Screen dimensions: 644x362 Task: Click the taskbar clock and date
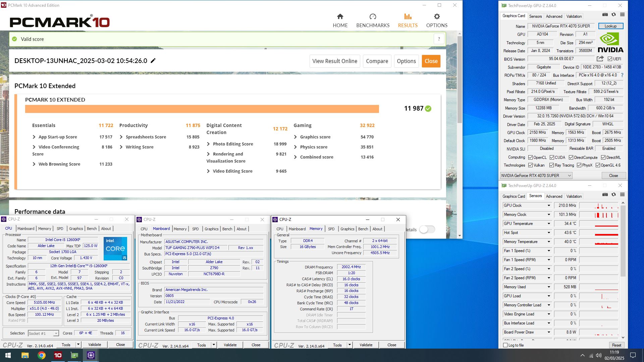(614, 355)
